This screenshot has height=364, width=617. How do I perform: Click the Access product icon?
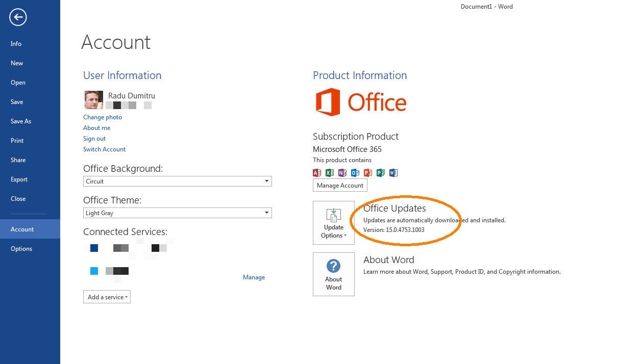tap(317, 173)
